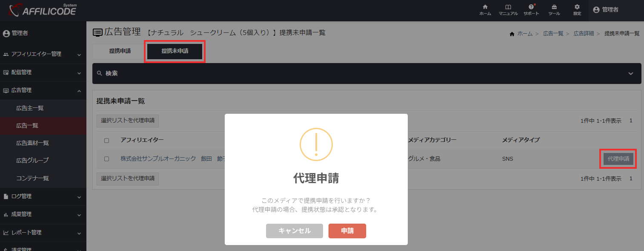Open the 設定 settings gear icon
Screen dimensions: 644x251
(x=577, y=10)
